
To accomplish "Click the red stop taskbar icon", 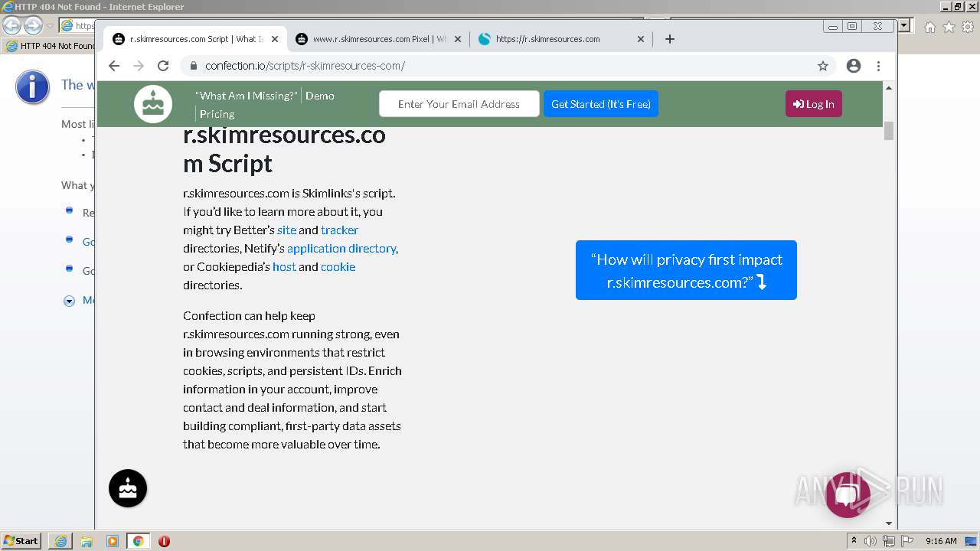I will (x=164, y=541).
